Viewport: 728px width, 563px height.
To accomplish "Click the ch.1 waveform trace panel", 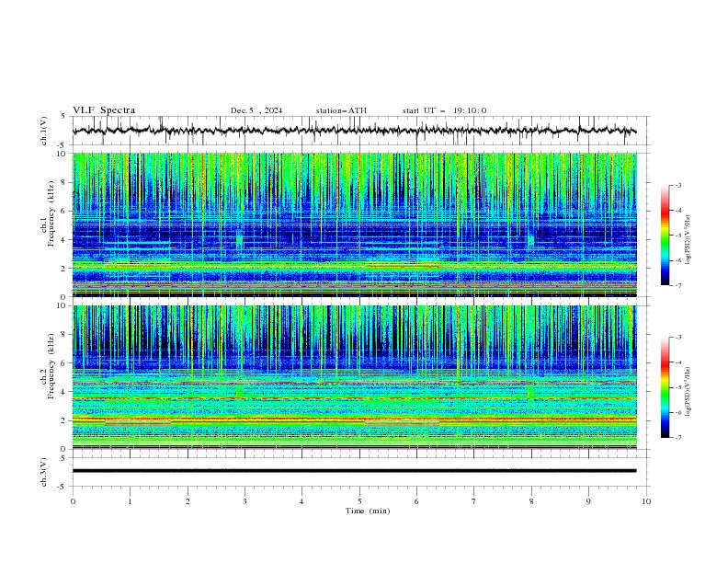I will click(361, 131).
